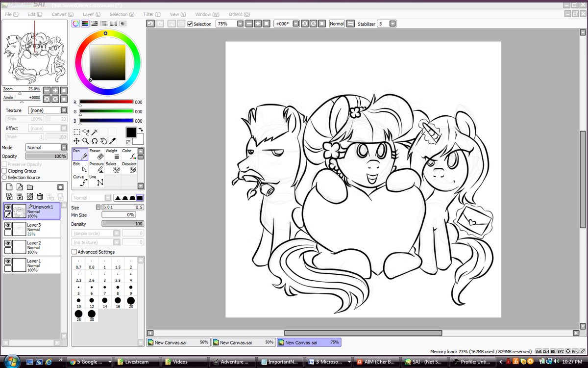Activate the move layer tool
The image size is (588, 368).
(x=77, y=141)
